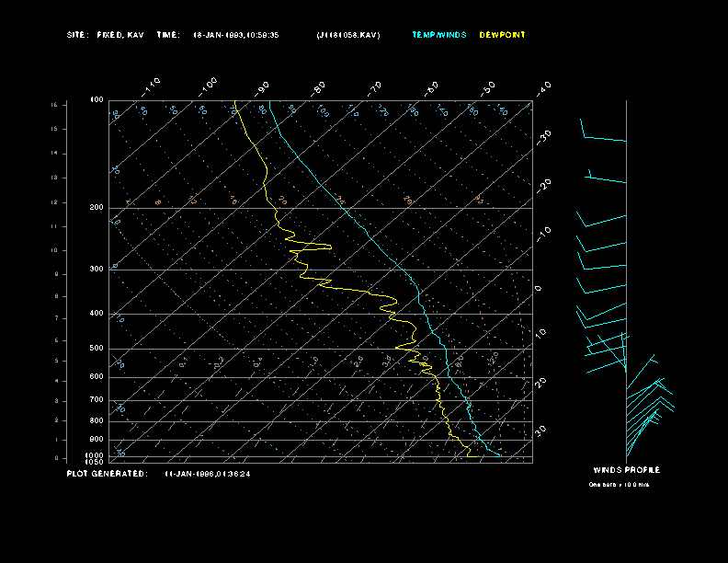Click the 1050 pressure level label
Viewport: 728px width, 563px height.
point(95,462)
